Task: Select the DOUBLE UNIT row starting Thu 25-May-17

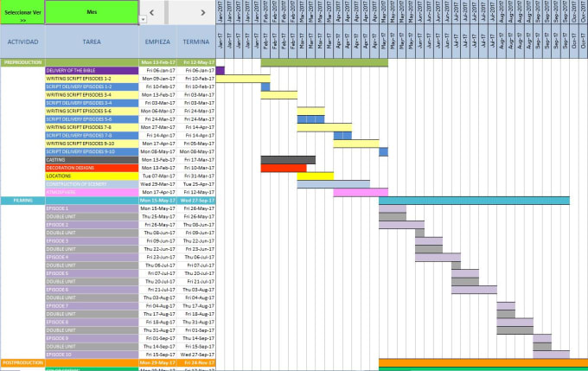Action: (92, 217)
